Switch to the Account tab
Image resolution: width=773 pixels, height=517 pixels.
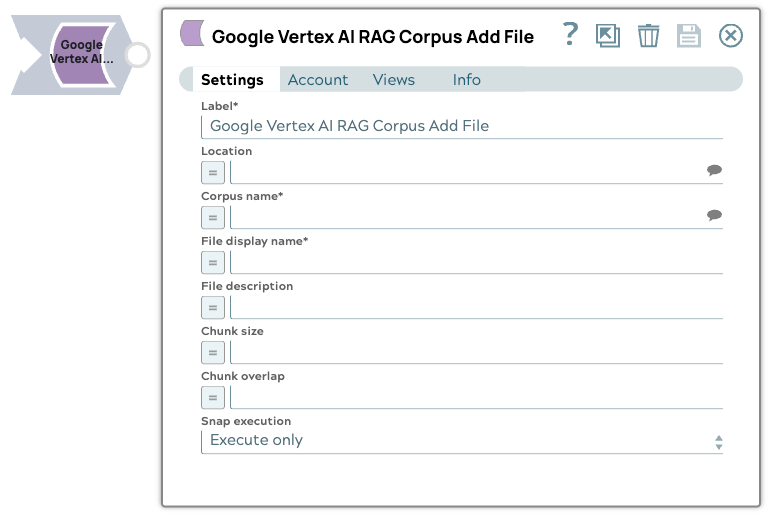tap(318, 80)
